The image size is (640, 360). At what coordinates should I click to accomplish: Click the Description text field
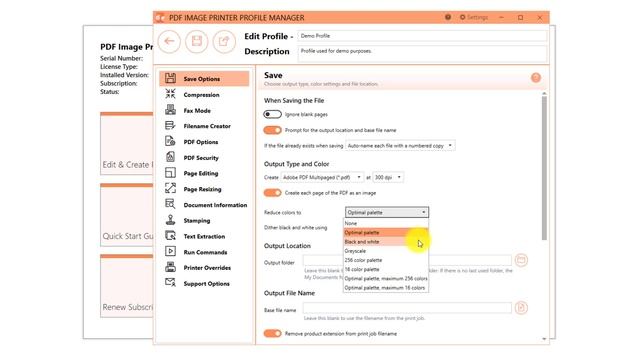pos(422,53)
